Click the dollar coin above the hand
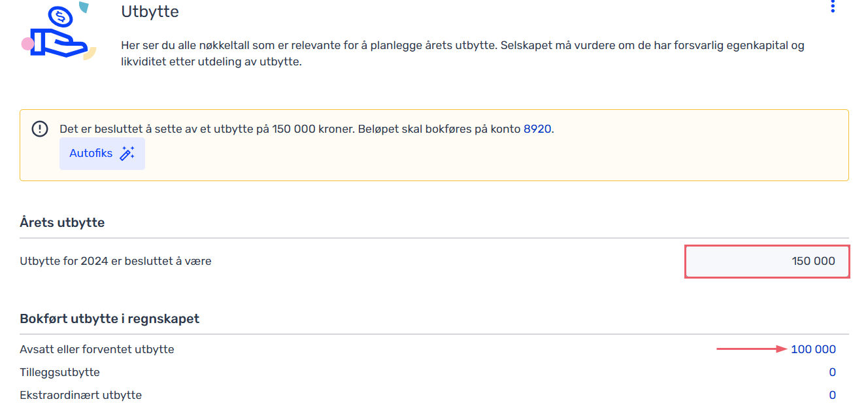 (61, 14)
